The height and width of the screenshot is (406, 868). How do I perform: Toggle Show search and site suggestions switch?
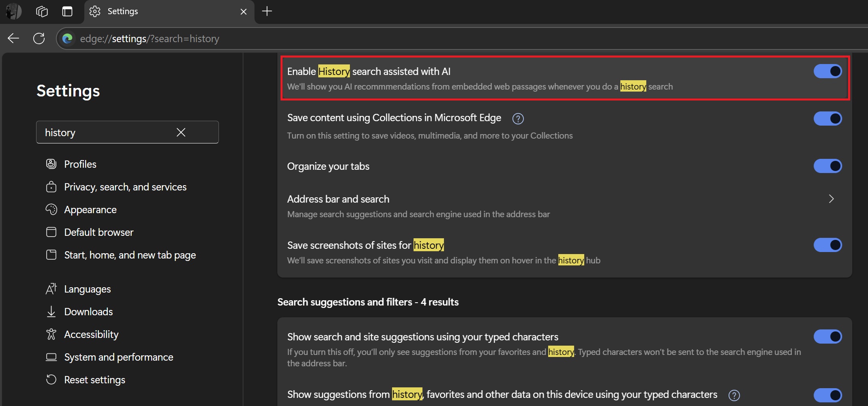point(827,336)
